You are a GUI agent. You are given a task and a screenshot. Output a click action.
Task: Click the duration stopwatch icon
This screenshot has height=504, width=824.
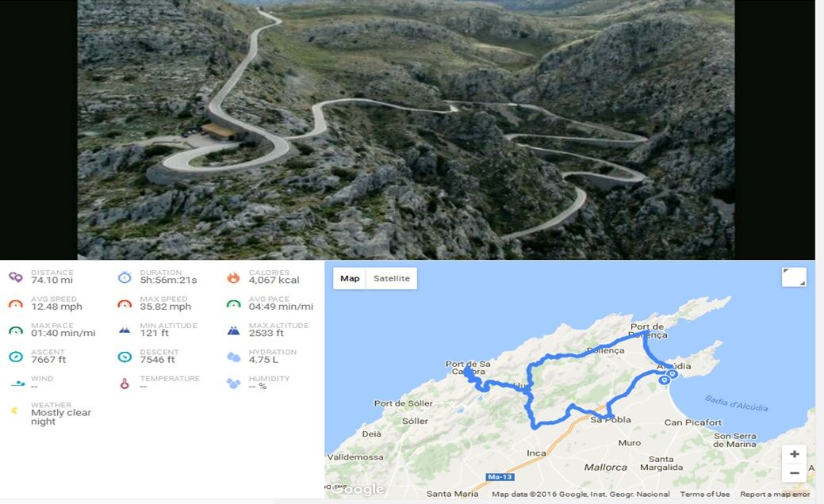point(125,277)
